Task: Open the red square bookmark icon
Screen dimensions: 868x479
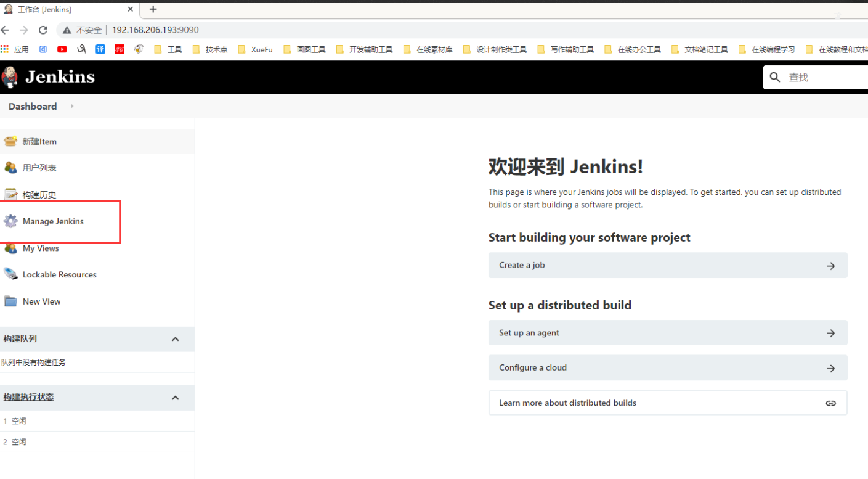Action: pos(120,49)
